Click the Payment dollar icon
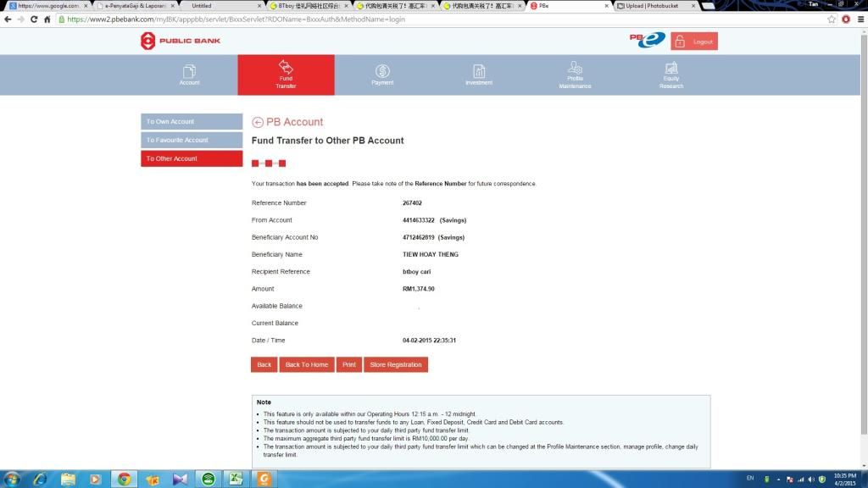Image resolution: width=868 pixels, height=488 pixels. [x=382, y=72]
